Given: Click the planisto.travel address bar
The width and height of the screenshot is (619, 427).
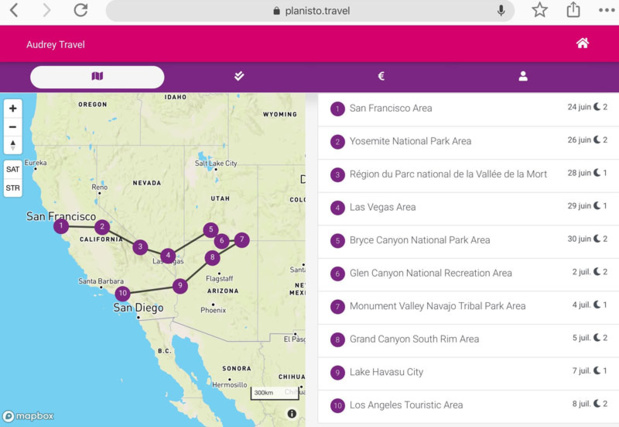Looking at the screenshot, I should [310, 11].
